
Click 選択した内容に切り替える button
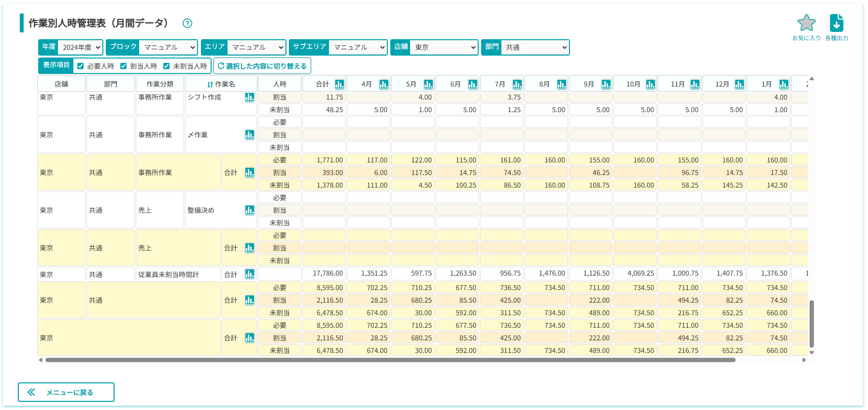[262, 66]
